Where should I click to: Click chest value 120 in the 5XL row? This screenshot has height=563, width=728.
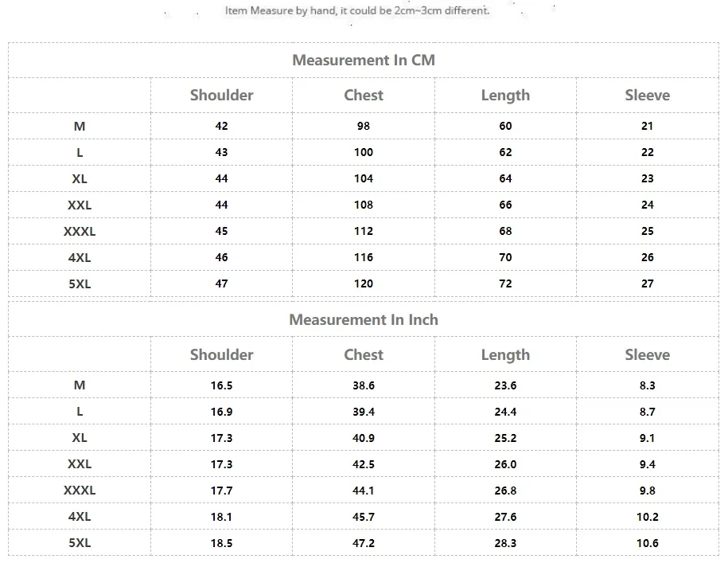click(x=364, y=283)
